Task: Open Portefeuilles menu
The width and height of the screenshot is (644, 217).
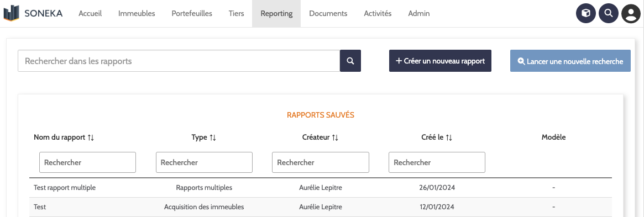Action: pos(192,14)
